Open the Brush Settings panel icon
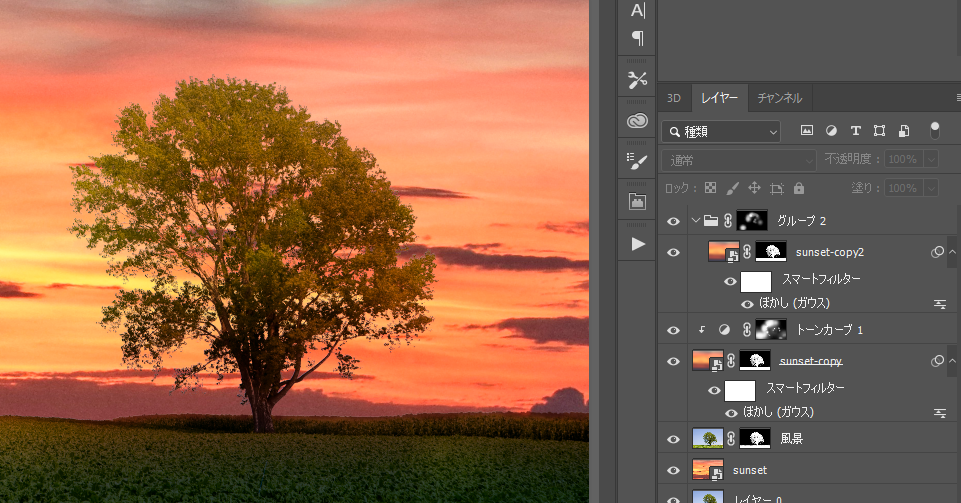Screen dimensions: 961x503 pyautogui.click(x=637, y=161)
